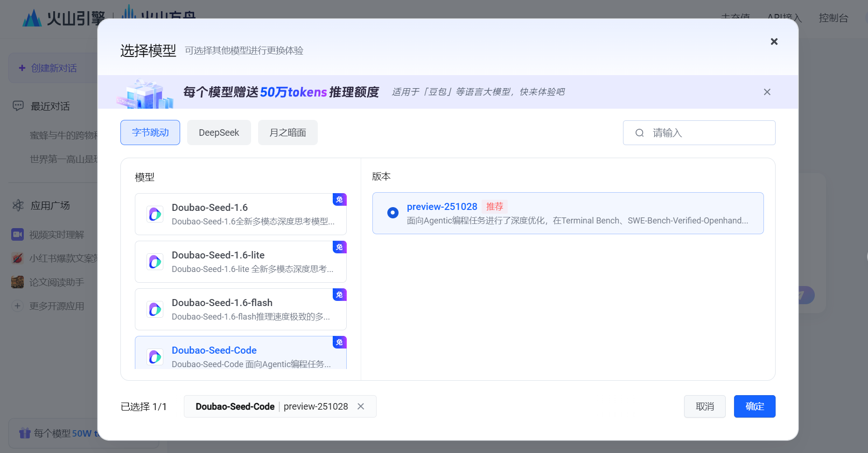The width and height of the screenshot is (868, 453).
Task: Click the 免 badge on Doubao-Seed-1.6-lite card
Action: pyautogui.click(x=339, y=247)
